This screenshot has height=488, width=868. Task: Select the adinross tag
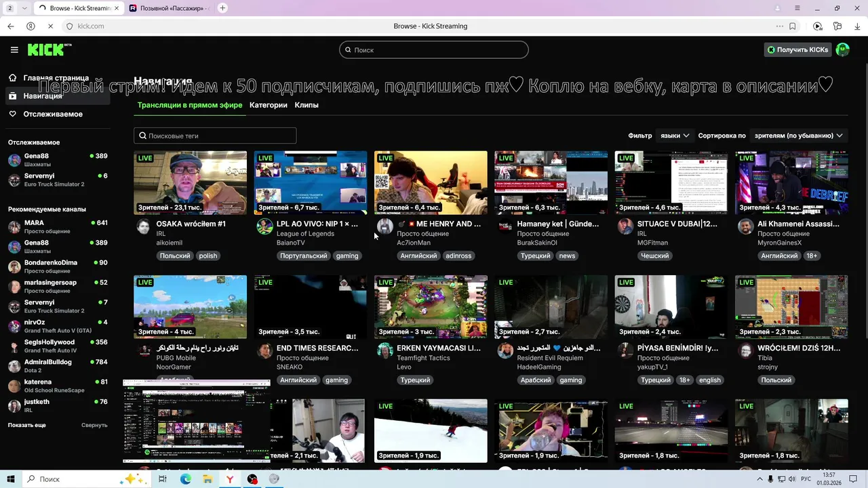coord(458,256)
